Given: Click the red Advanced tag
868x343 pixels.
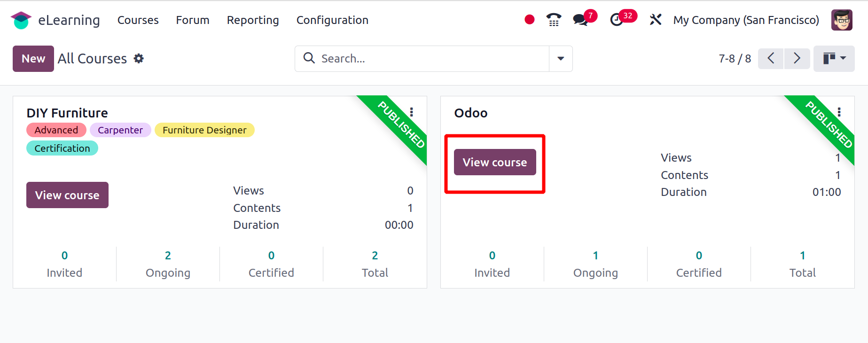Looking at the screenshot, I should click(x=56, y=130).
